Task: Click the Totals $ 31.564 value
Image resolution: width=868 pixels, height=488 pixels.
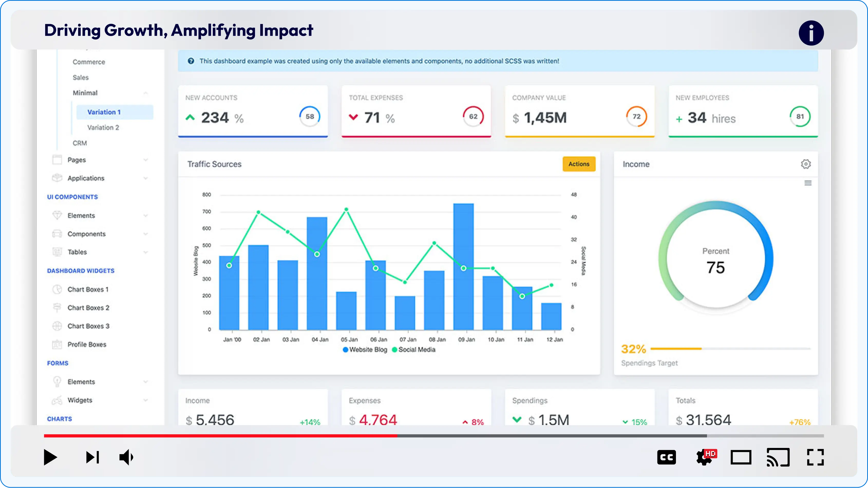Action: pyautogui.click(x=704, y=420)
